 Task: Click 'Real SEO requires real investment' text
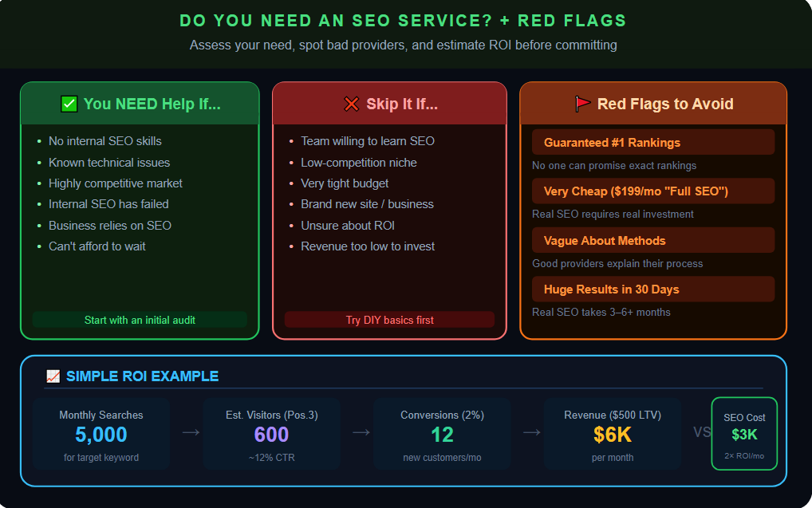[x=613, y=214]
